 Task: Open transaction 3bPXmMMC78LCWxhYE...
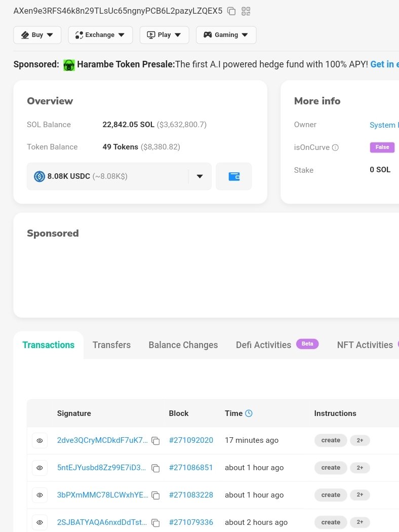pyautogui.click(x=102, y=495)
